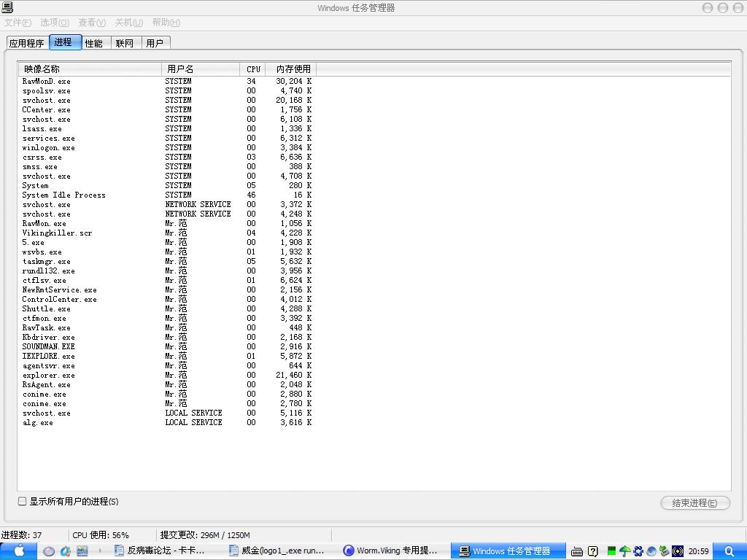Sort by CPU column header
The image size is (747, 560).
click(x=252, y=69)
